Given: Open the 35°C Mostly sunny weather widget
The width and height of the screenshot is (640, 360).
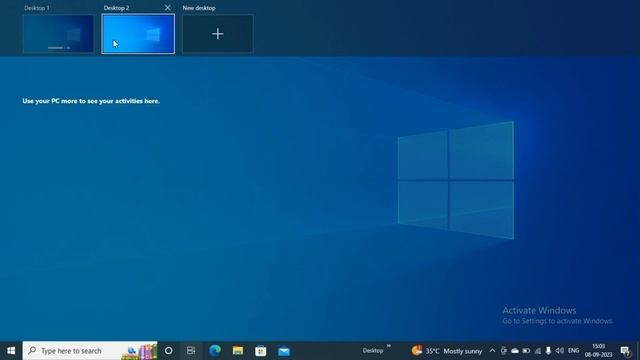Looking at the screenshot, I should tap(447, 351).
